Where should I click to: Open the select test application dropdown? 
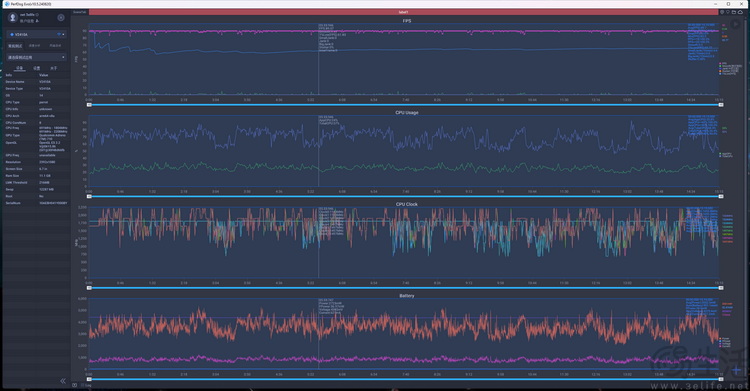[36, 57]
